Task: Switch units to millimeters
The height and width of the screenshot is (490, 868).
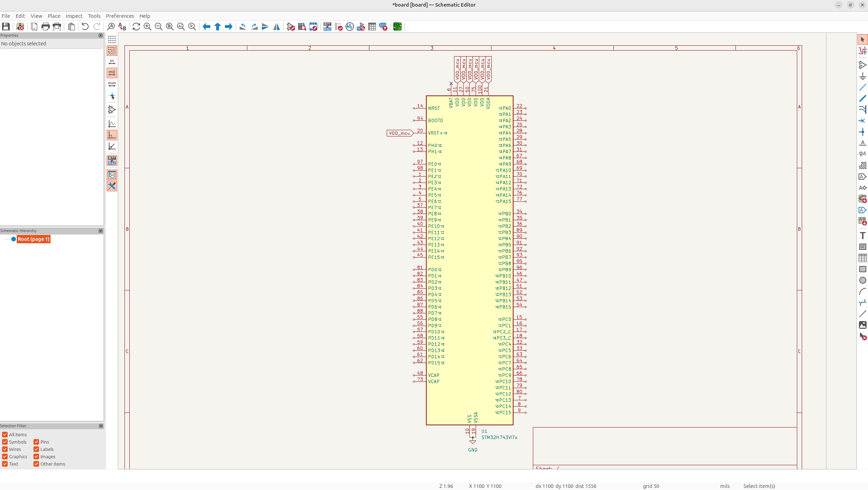Action: click(112, 84)
